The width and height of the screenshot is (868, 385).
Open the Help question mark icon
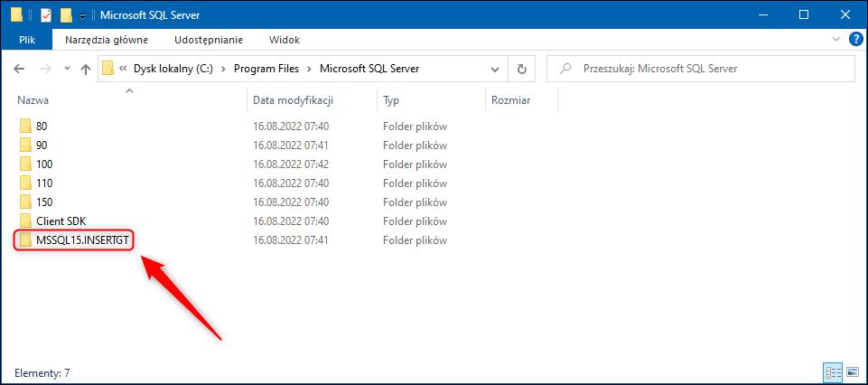(852, 40)
